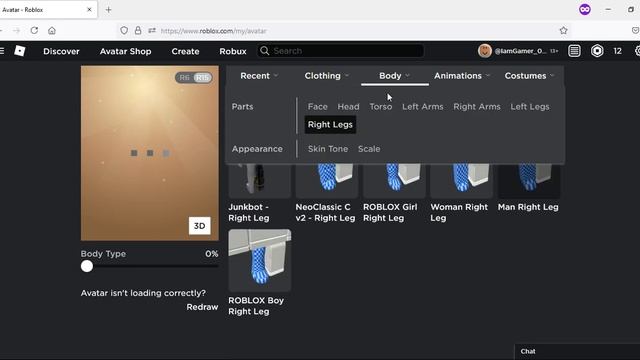This screenshot has width=640, height=360.
Task: Bookmark this page with the star icon
Action: 564,31
